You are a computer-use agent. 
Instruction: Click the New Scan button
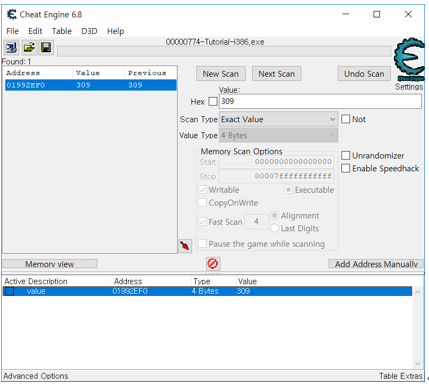[x=221, y=74]
